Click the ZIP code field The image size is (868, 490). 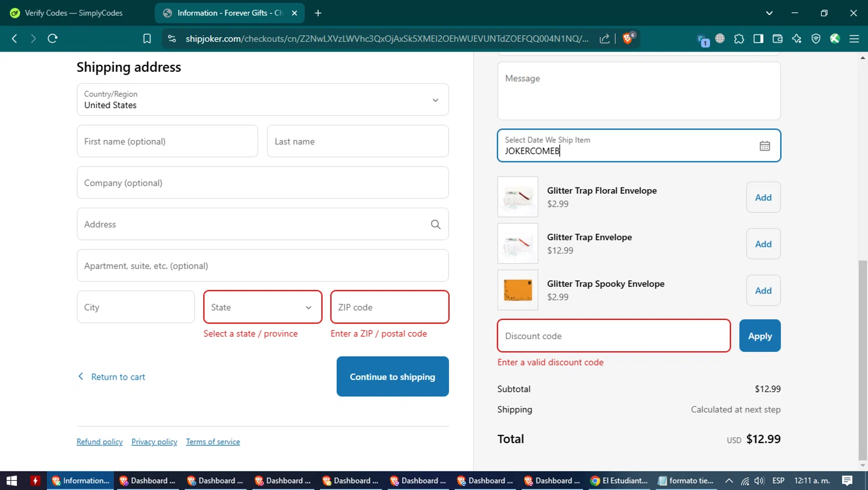(389, 307)
